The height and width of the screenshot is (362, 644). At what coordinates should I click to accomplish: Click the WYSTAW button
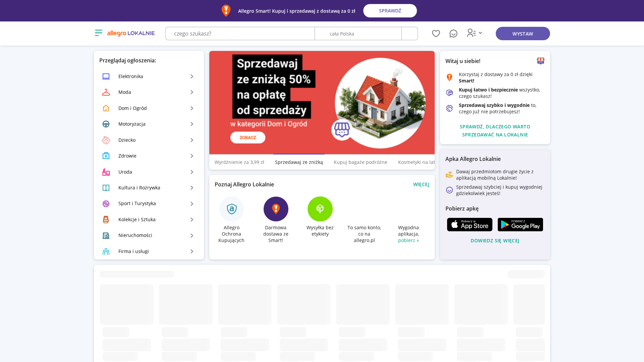[x=523, y=34]
